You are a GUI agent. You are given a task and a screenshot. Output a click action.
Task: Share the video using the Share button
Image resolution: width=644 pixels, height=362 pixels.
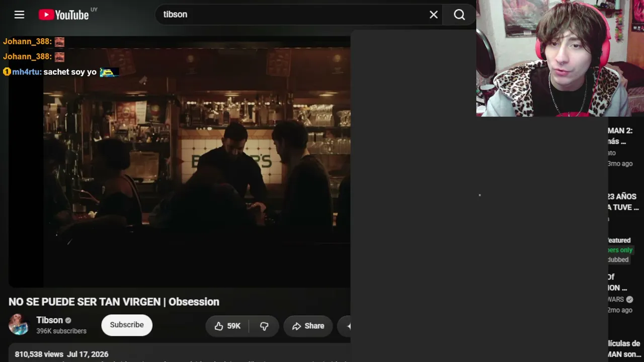pos(308,326)
